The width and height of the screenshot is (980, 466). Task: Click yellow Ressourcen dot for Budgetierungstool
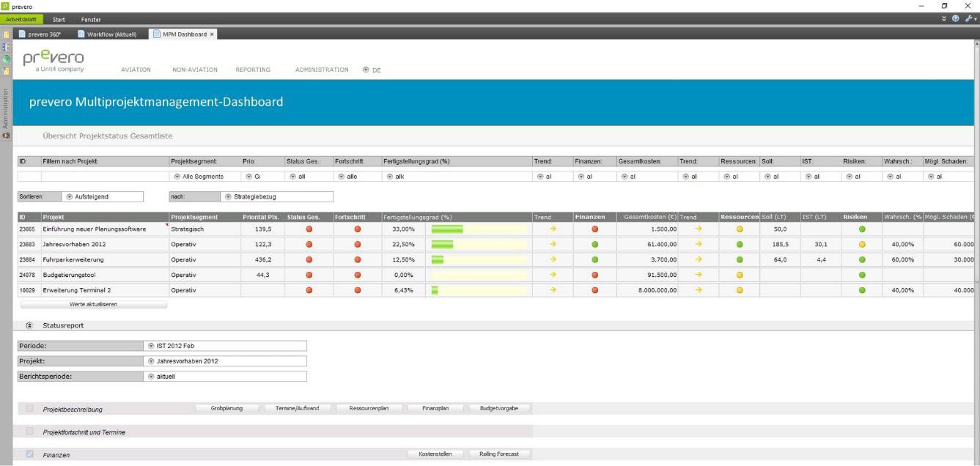pos(740,275)
